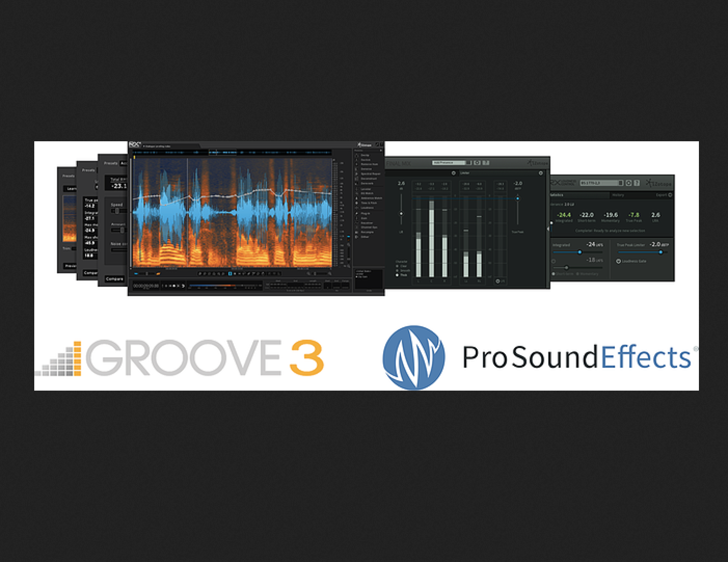Click the Final Mix settings gear icon
Screen dimensions: 728x562
(477, 163)
